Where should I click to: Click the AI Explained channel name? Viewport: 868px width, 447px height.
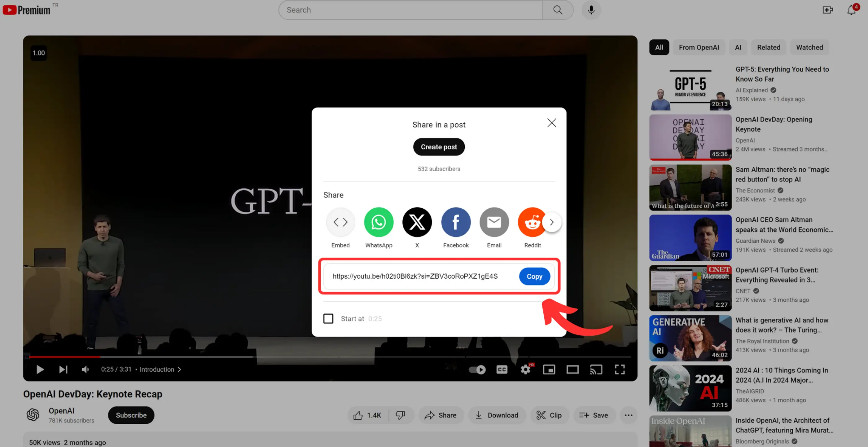752,90
